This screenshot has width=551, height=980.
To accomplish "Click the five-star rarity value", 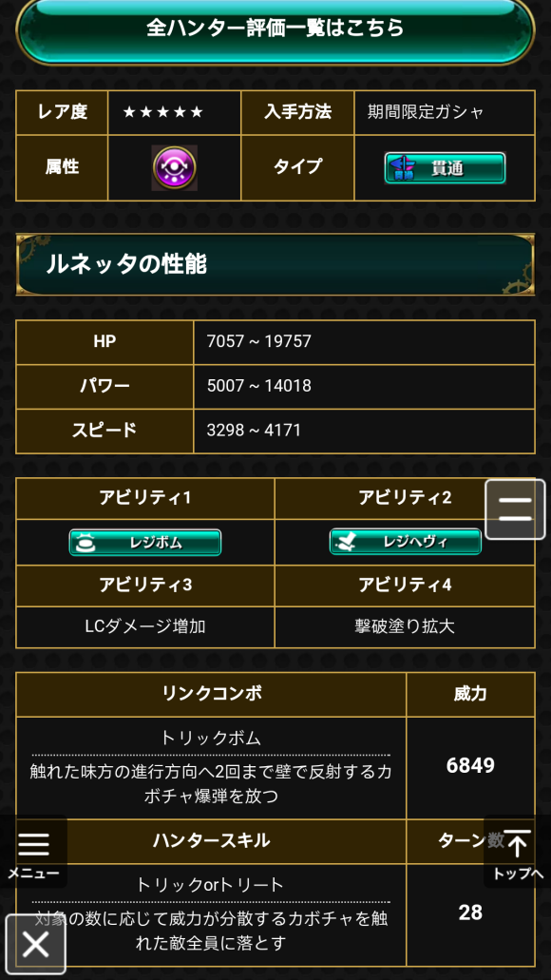I will point(163,112).
